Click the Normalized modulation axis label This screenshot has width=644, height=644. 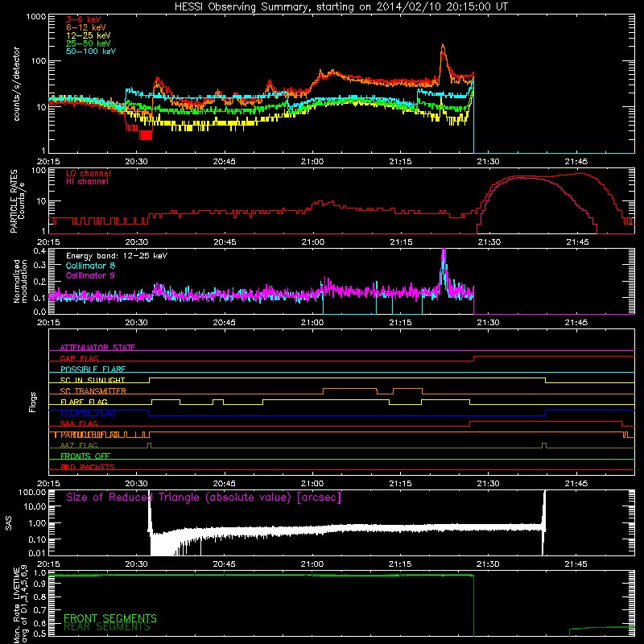coord(20,281)
